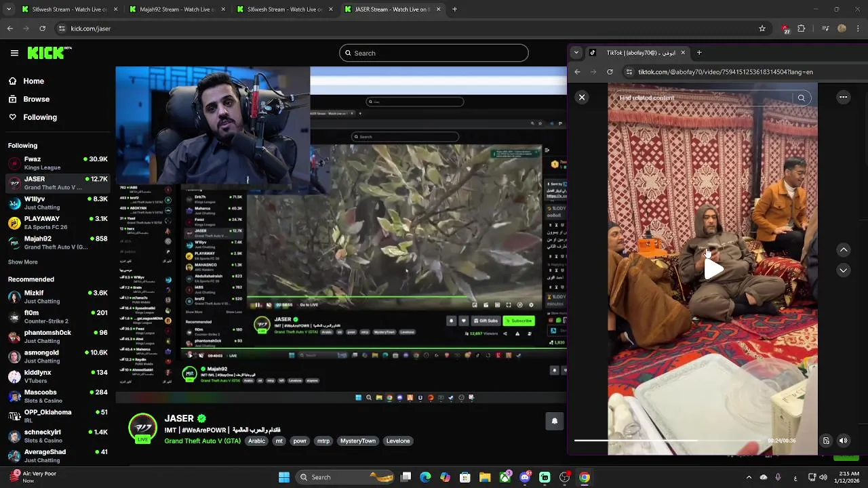Screen dimensions: 868x488
Task: Expand tab search dropdown in TikTok window
Action: 576,52
